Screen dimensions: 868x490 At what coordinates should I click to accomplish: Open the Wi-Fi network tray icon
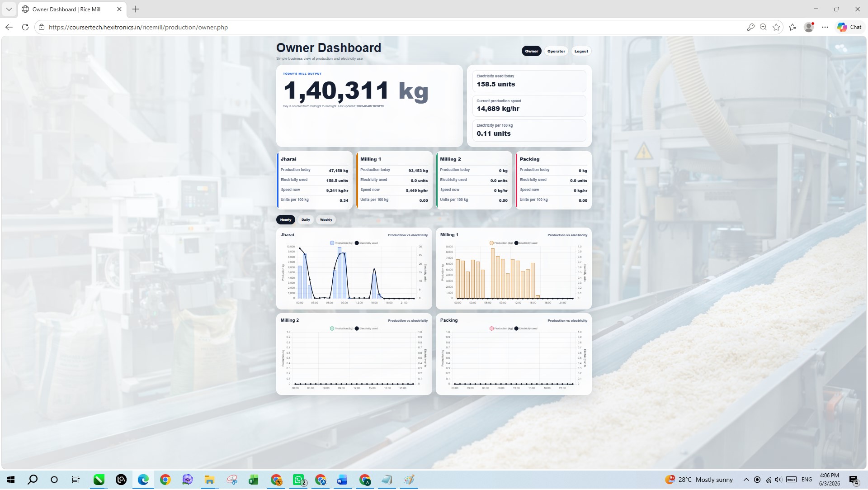768,480
